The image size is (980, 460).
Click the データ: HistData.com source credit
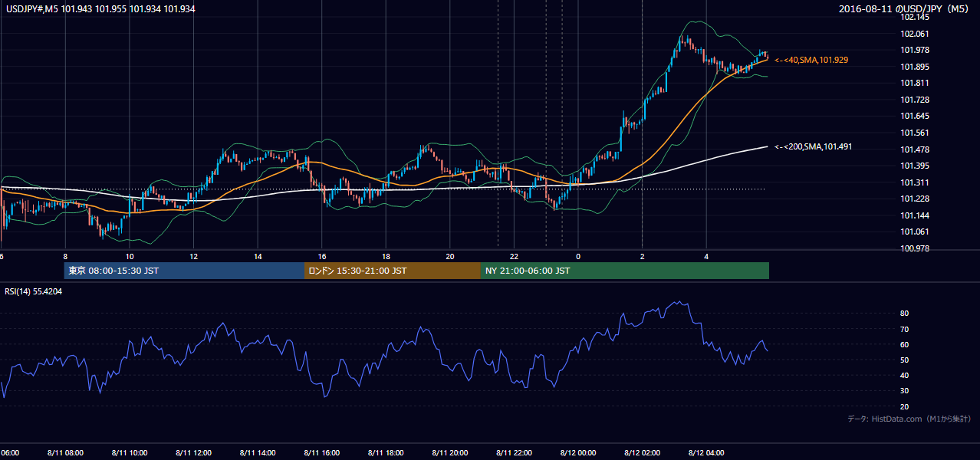click(909, 419)
